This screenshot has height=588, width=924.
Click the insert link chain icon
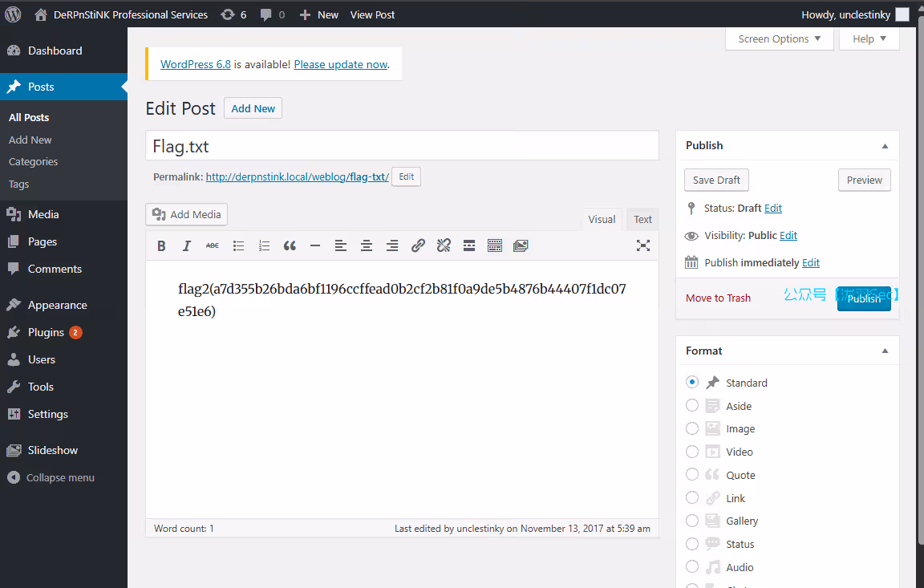tap(418, 246)
